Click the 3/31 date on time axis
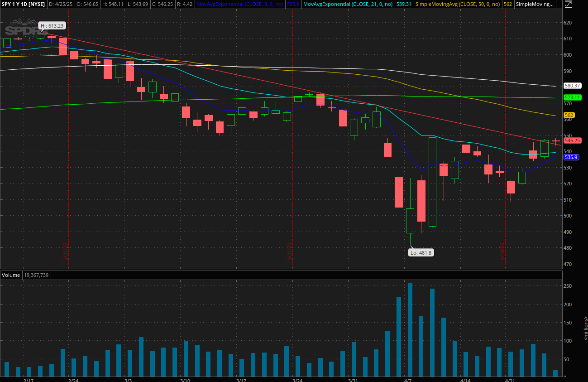Screen dimensions: 588x382 click(354, 380)
